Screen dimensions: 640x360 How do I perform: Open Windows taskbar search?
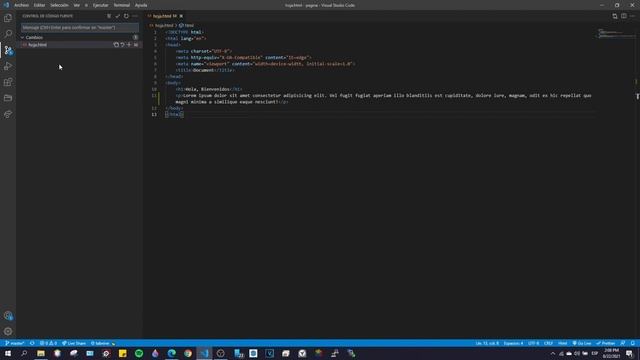pyautogui.click(x=24, y=353)
